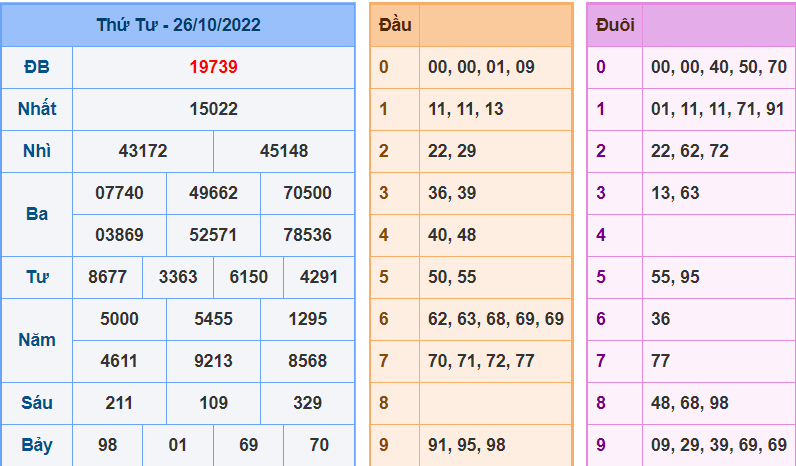
Task: Select second prize number 43172
Action: 143,151
